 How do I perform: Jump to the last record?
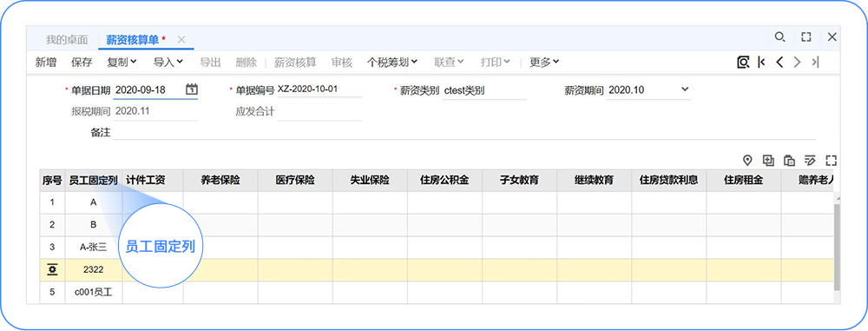point(815,62)
